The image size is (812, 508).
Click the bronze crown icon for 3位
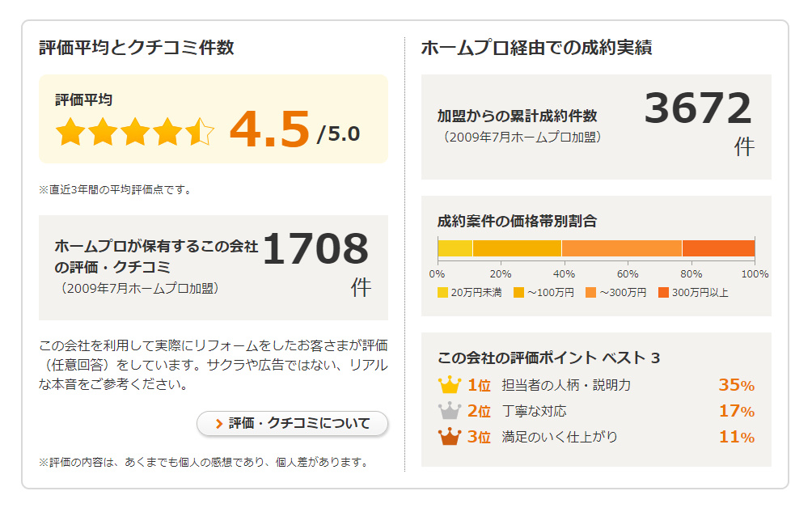tap(449, 437)
